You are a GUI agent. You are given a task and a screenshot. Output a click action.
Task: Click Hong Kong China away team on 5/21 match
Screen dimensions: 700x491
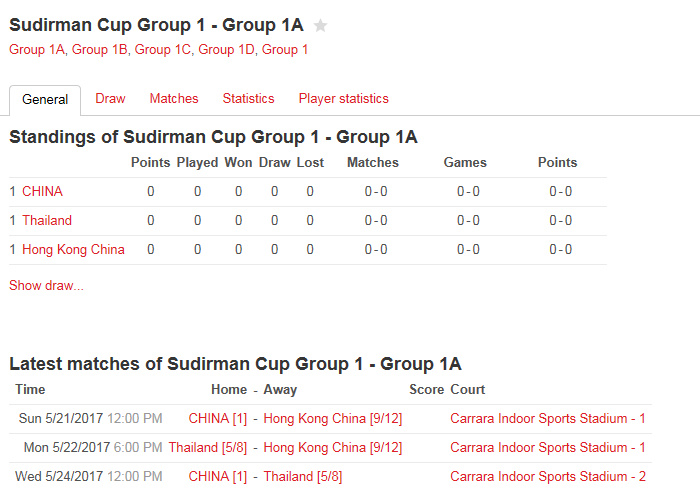click(x=332, y=419)
